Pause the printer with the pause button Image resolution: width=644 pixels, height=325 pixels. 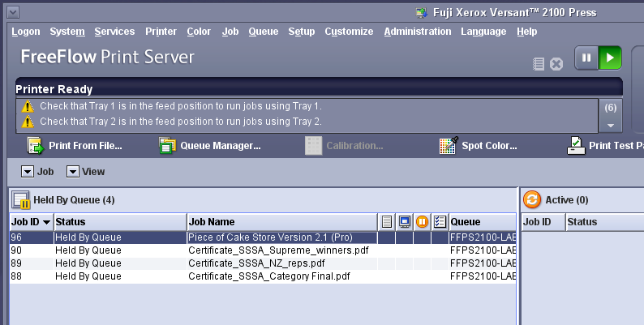point(586,58)
